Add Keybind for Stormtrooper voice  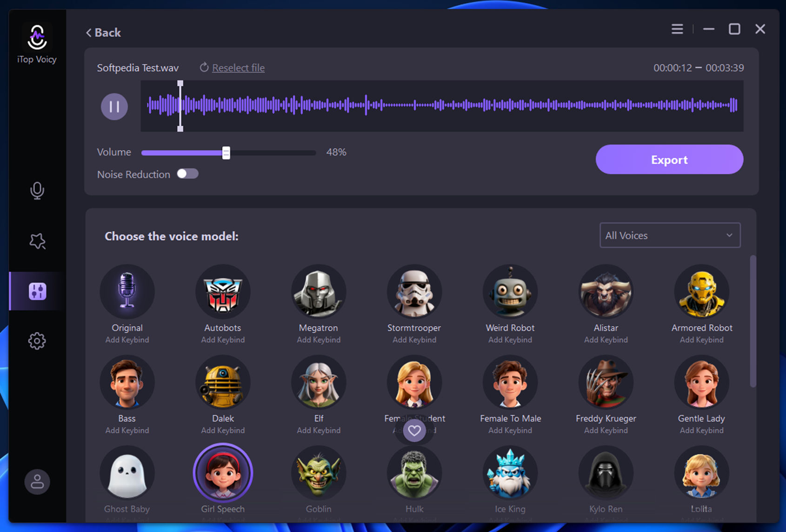click(414, 340)
